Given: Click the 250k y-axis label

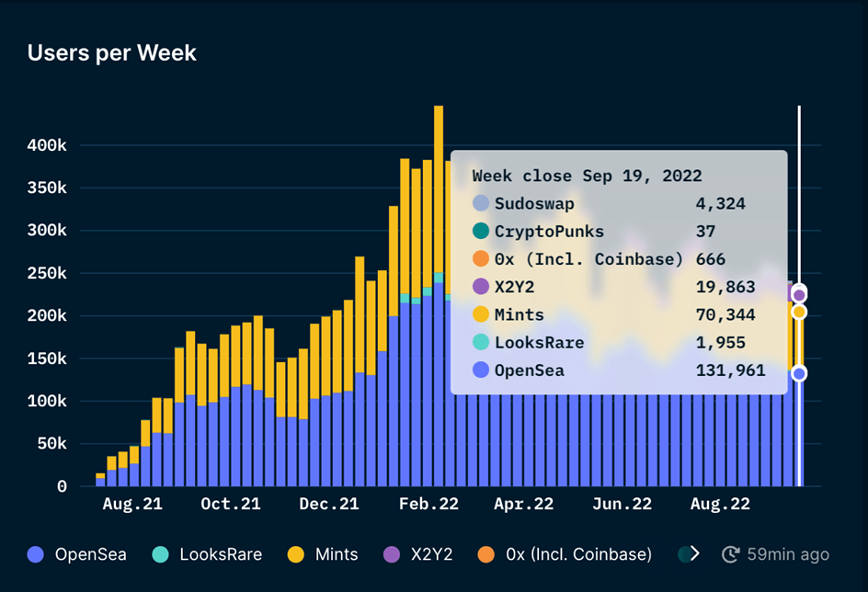Looking at the screenshot, I should (x=47, y=273).
